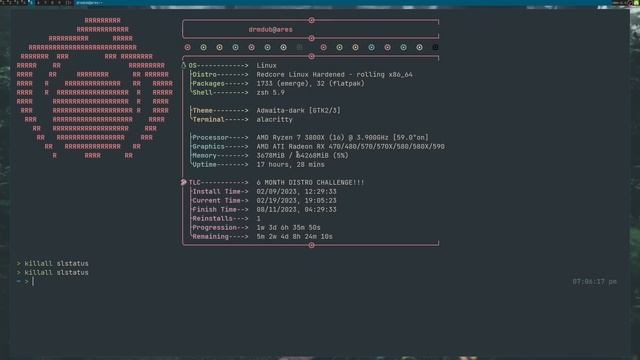Click the prompt clock '07:06:17 pm'
This screenshot has width=640, height=360.
tap(594, 281)
